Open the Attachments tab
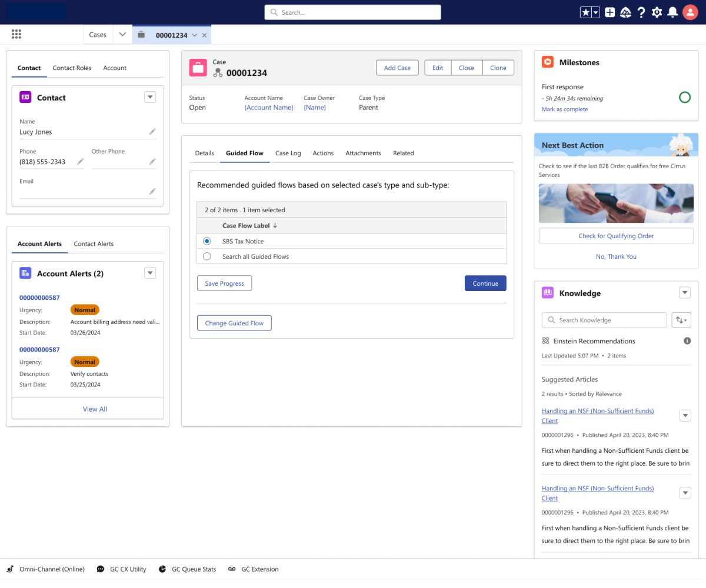Screen dimensions: 706x588 [363, 153]
